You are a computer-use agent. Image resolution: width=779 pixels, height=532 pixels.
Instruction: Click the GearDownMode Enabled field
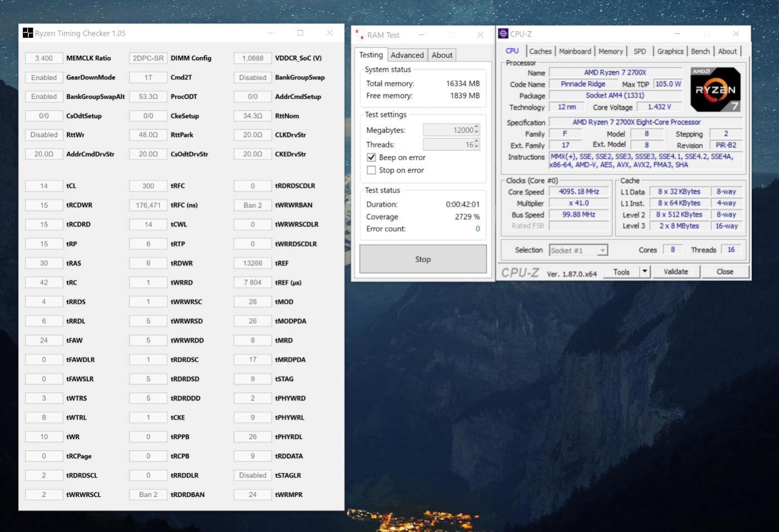point(44,77)
